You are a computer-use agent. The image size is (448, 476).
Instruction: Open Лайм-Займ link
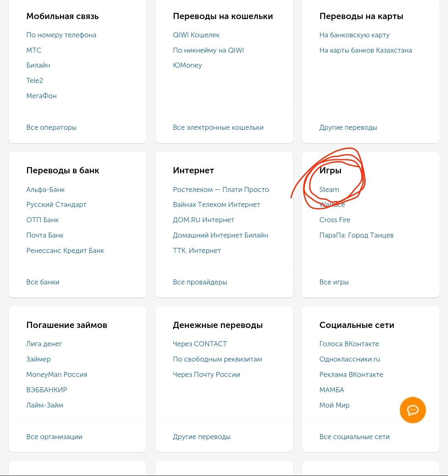[44, 405]
